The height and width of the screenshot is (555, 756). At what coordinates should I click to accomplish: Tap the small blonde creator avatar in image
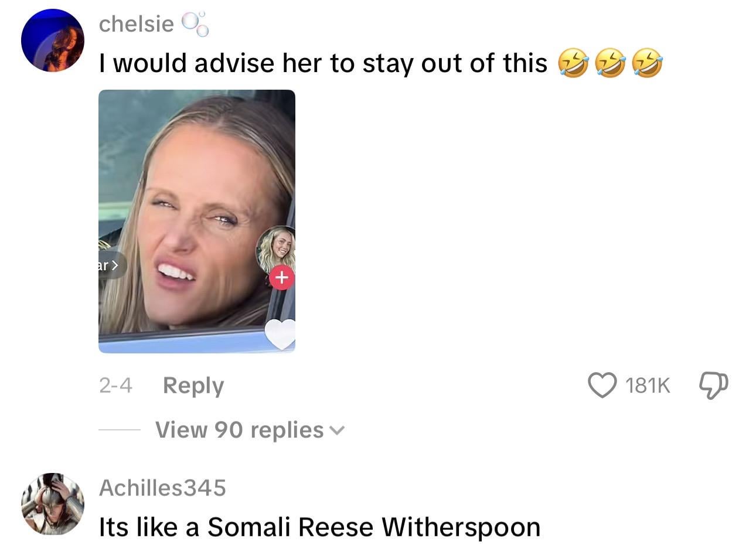(276, 249)
